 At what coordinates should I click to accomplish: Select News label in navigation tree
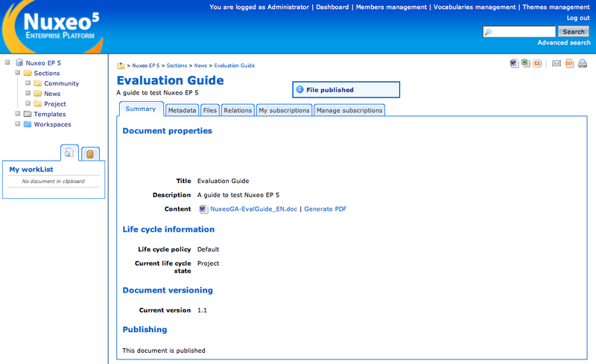click(52, 94)
